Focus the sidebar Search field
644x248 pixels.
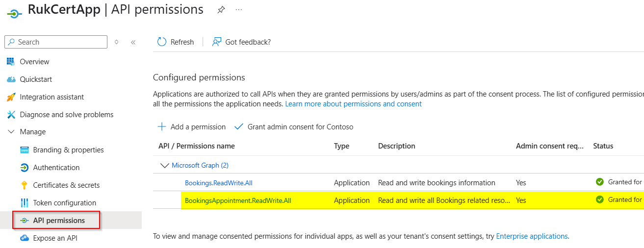tap(55, 42)
